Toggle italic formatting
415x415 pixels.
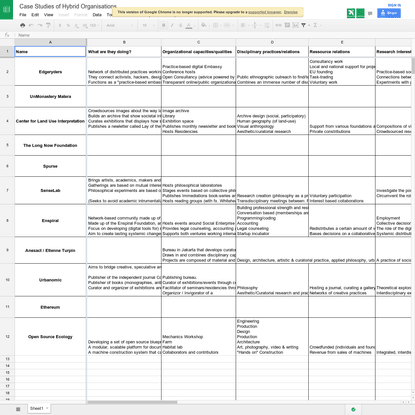coord(172,25)
